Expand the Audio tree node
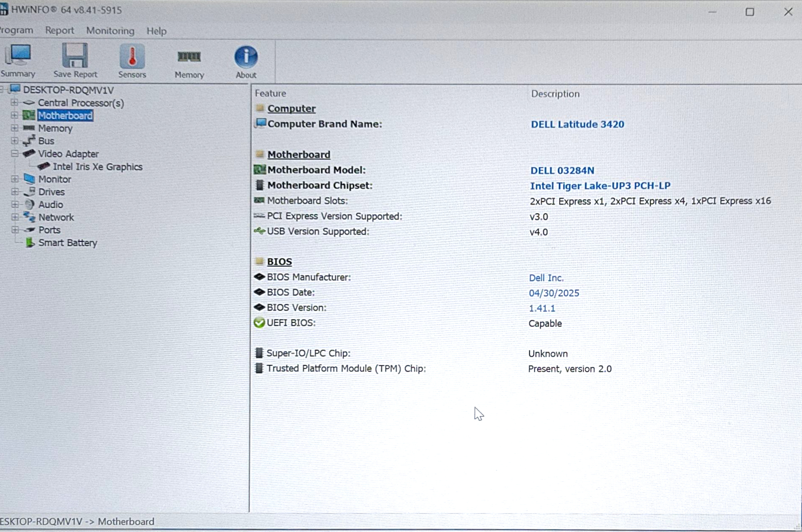 click(15, 204)
